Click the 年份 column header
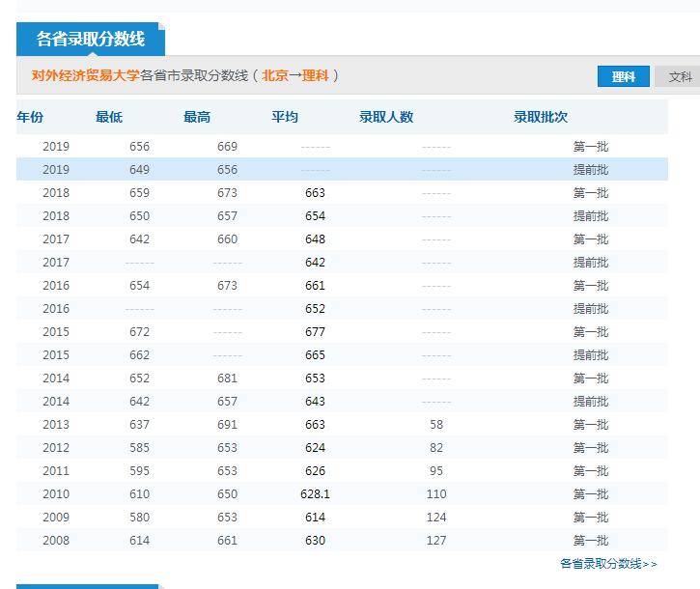 30,117
